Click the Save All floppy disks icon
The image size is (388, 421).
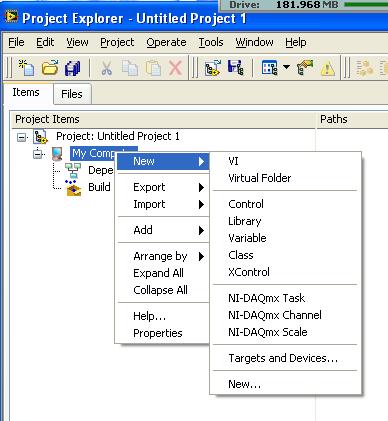[x=72, y=68]
